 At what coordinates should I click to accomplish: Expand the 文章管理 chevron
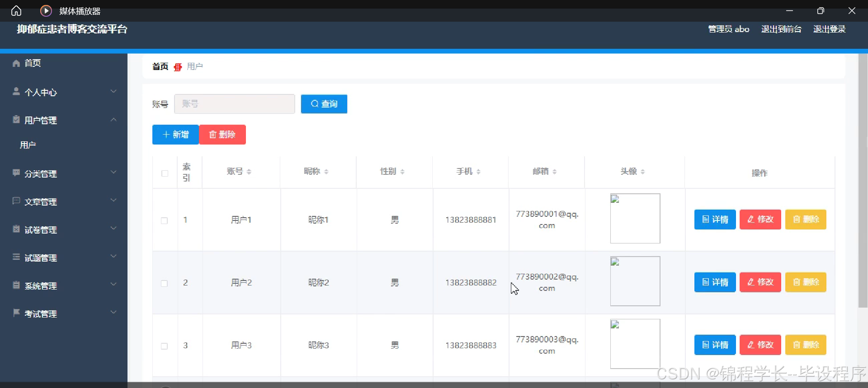pos(113,200)
